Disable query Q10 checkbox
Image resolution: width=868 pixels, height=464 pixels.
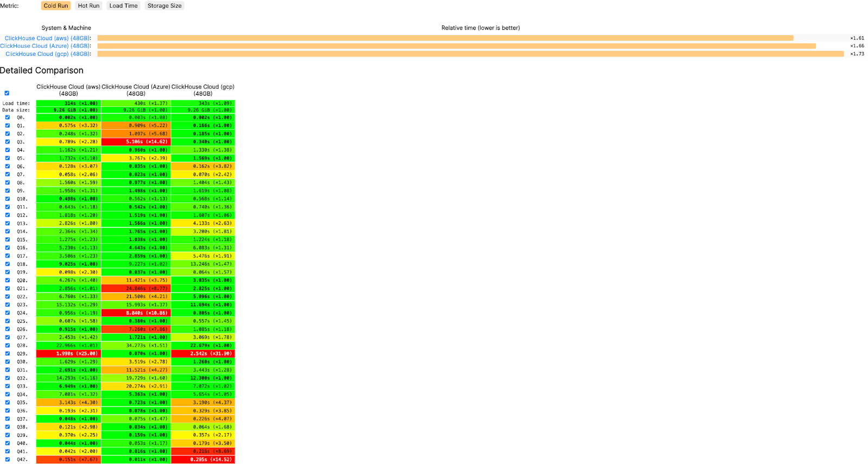tap(8, 199)
